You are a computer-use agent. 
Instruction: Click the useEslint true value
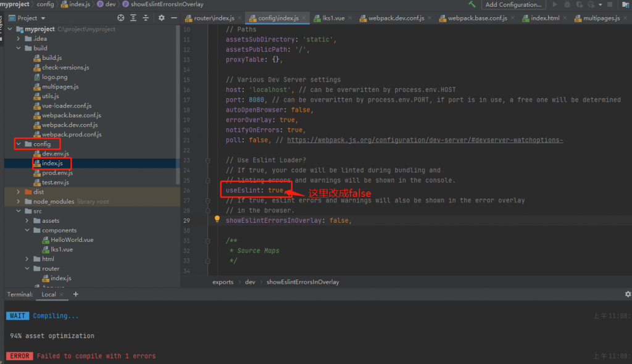point(276,190)
